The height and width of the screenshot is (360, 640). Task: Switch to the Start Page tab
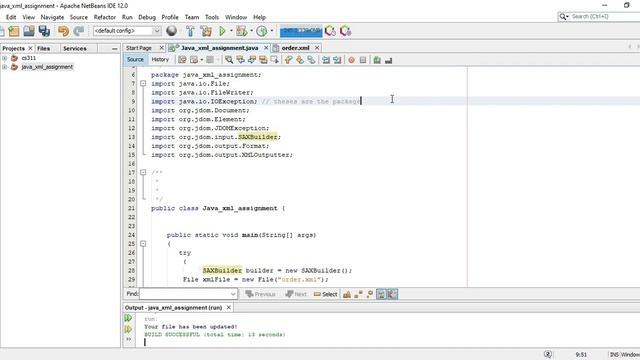(139, 48)
